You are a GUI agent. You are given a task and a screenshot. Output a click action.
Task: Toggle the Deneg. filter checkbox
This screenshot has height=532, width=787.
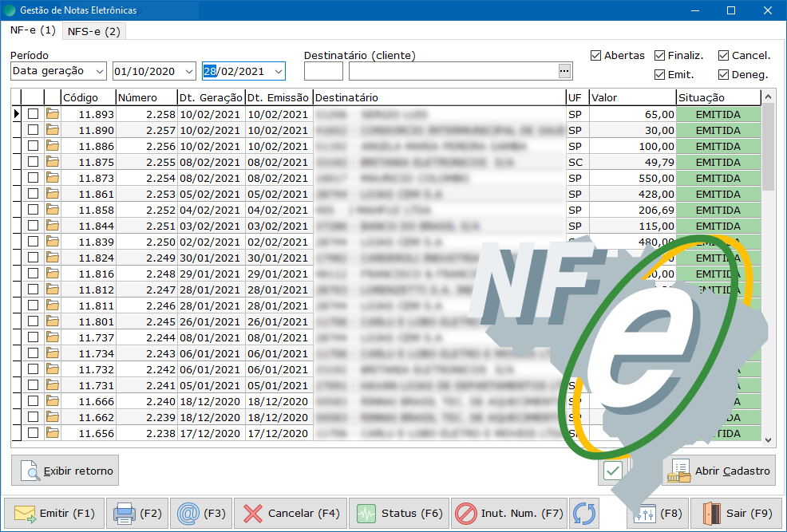coord(723,75)
